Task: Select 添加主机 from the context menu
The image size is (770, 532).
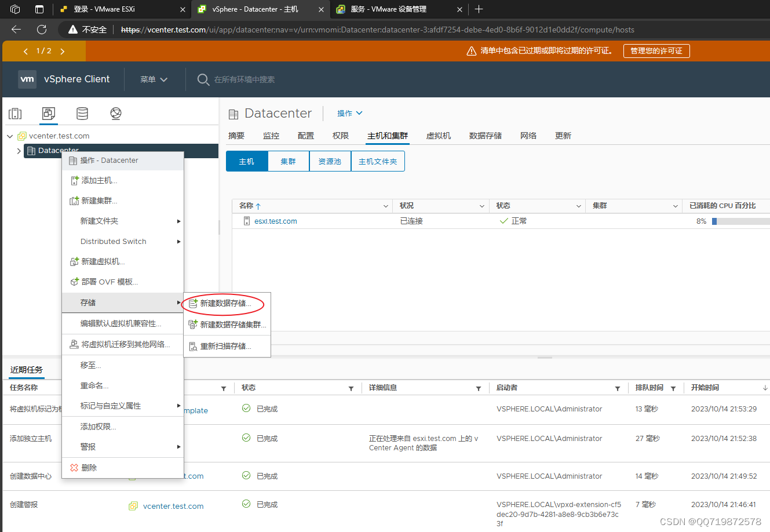Action: click(x=123, y=181)
